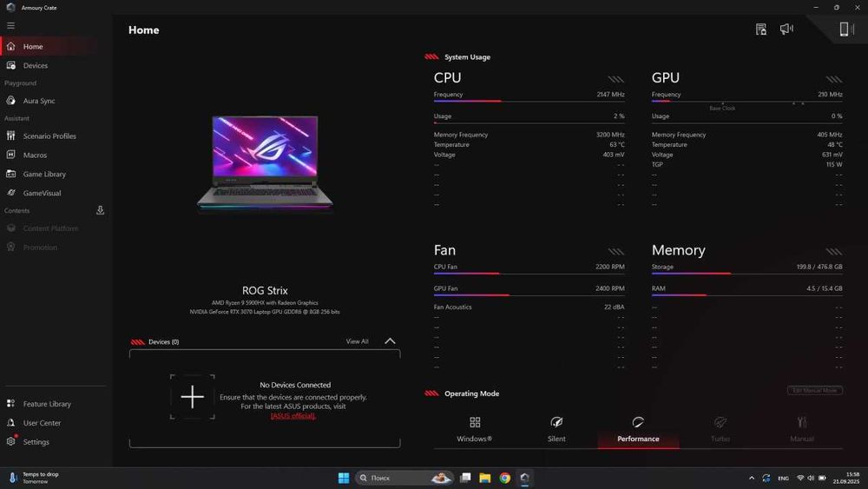The image size is (868, 489).
Task: Click the CPU Frequency bar
Action: 529,102
